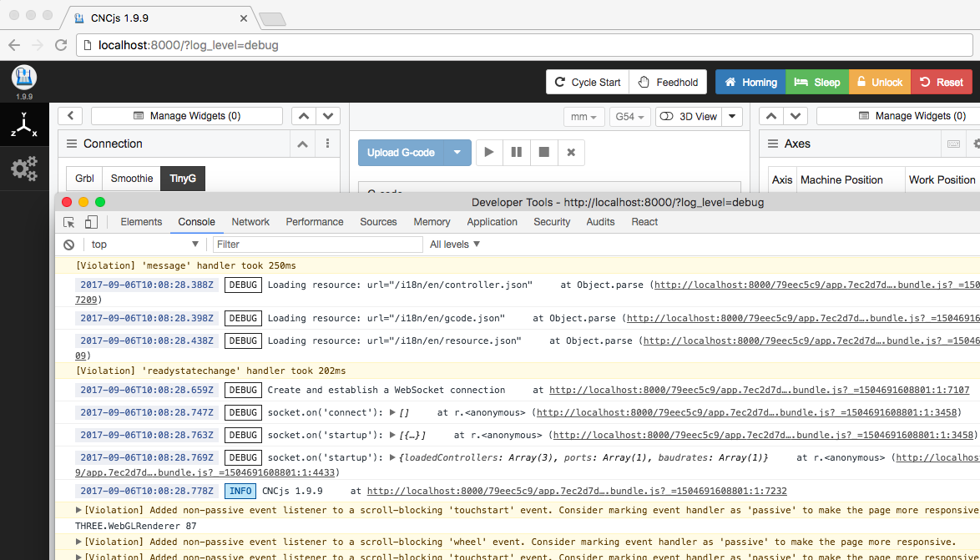
Task: Switch to the Elements tab in DevTools
Action: click(141, 222)
